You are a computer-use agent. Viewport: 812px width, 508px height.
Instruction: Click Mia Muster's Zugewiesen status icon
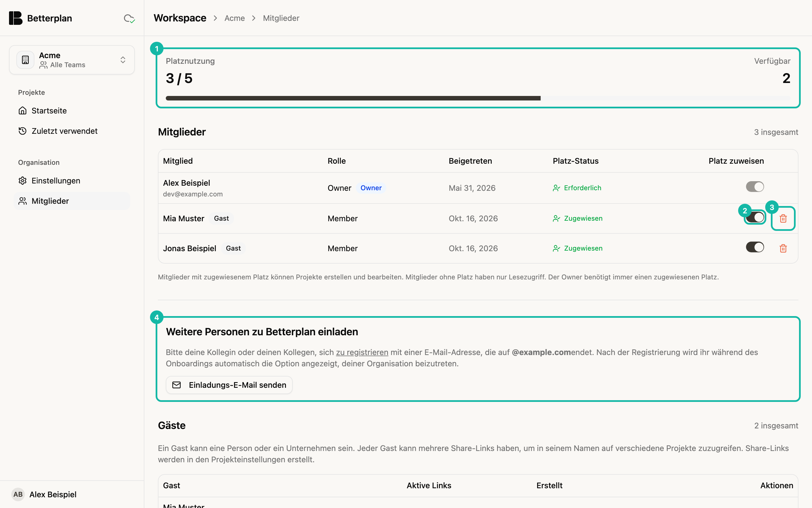tap(556, 219)
